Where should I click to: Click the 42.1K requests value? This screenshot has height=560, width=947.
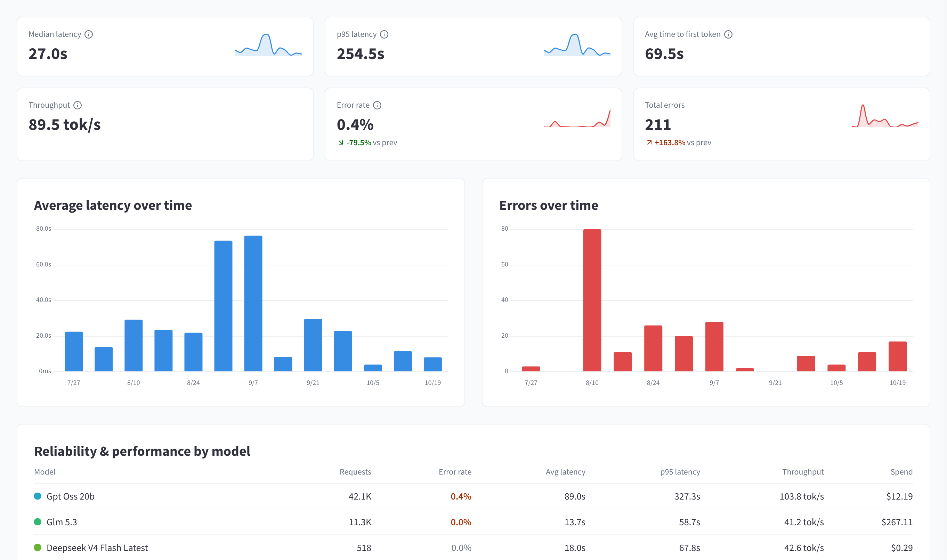point(360,496)
